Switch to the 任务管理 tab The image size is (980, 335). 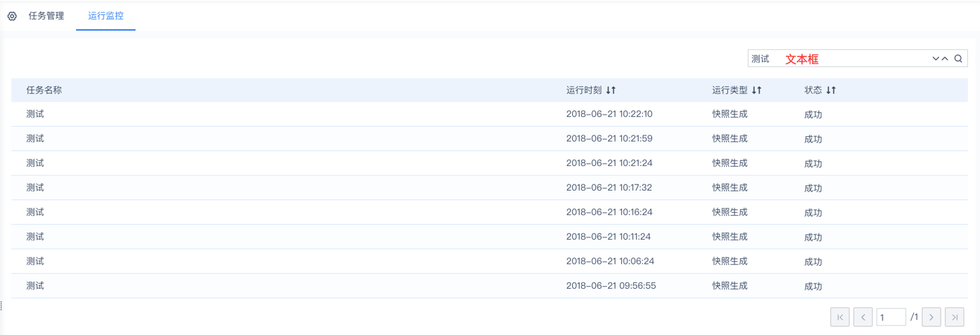click(46, 16)
